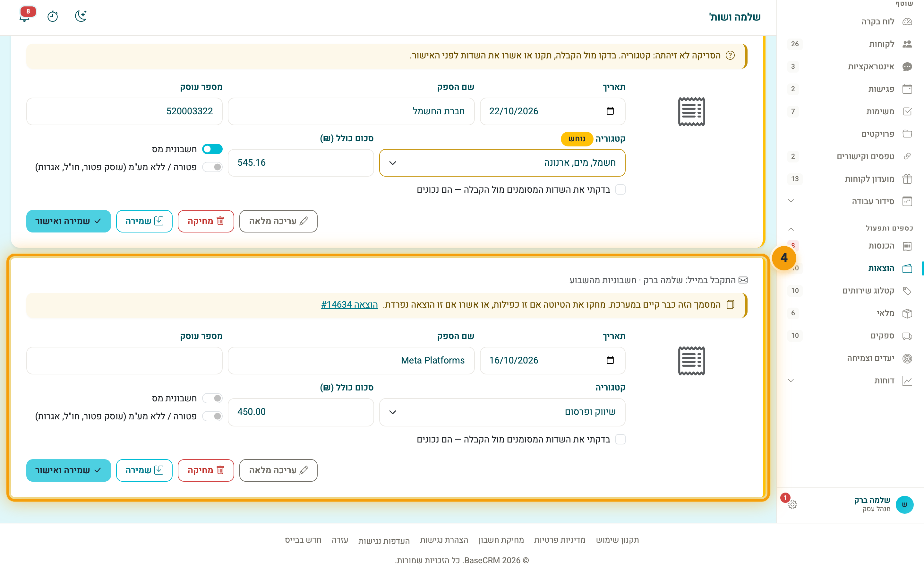Open calendar picker for date 16/10/2026
The width and height of the screenshot is (924, 578).
(610, 360)
